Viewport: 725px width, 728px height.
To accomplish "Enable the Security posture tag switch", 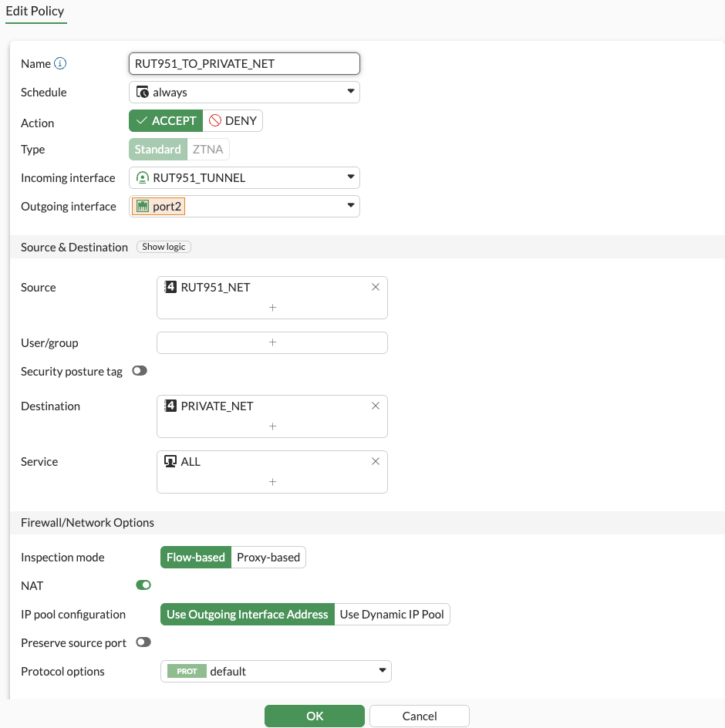I will coord(140,371).
